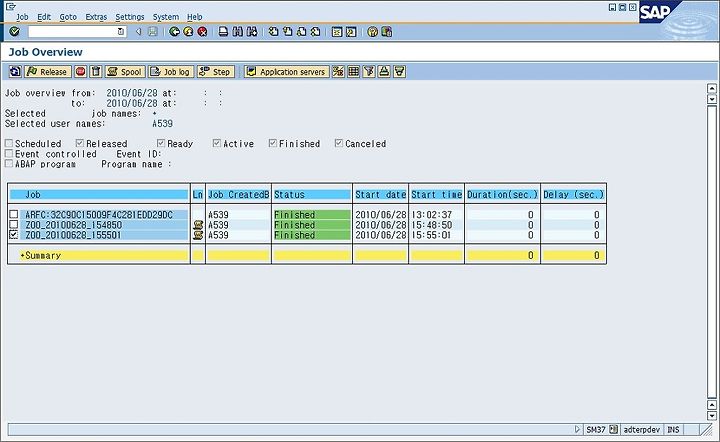Screen dimensions: 720x442
Task: Go to the previous page icon
Action: click(287, 32)
